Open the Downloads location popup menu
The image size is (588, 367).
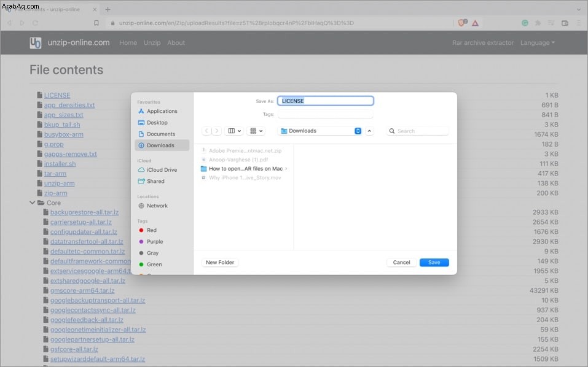click(321, 131)
